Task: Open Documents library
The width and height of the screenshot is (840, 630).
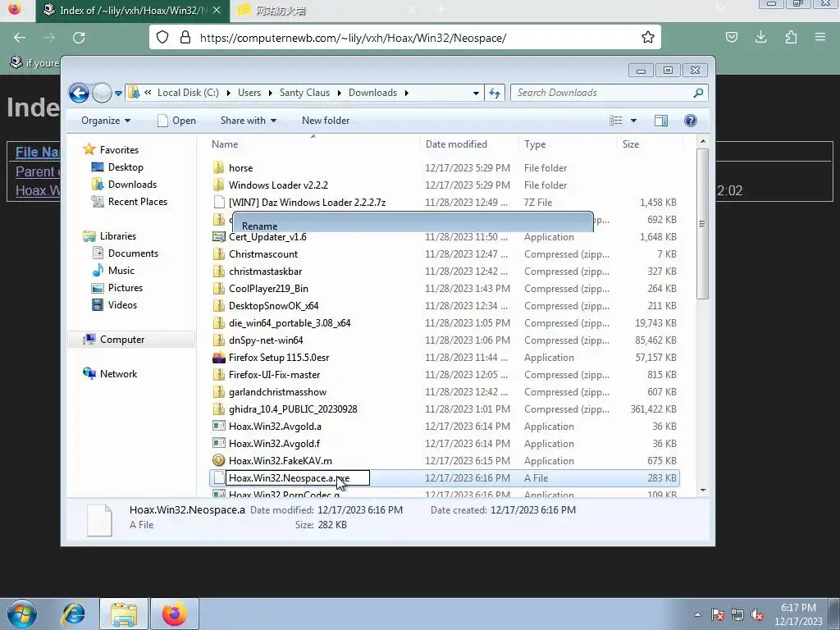Action: (x=125, y=253)
